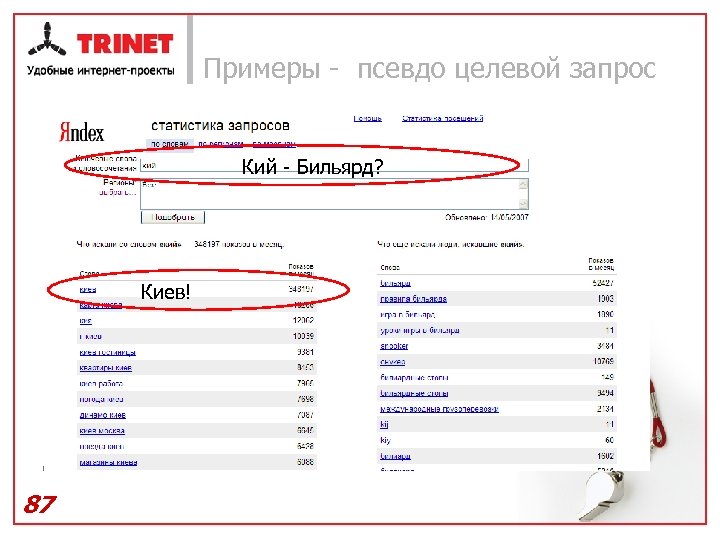
Task: Click the TRINET propeller logo
Action: click(x=47, y=40)
